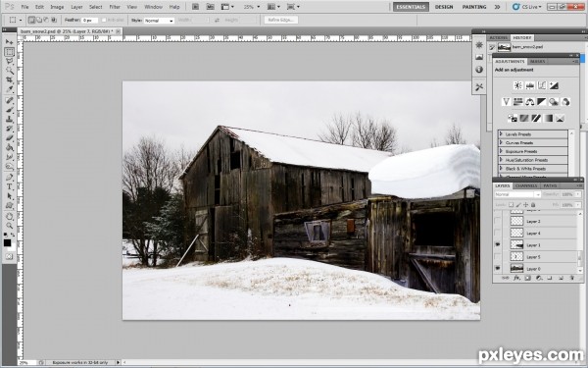Select the Horizontal Type tool
The image size is (588, 368).
tap(10, 186)
